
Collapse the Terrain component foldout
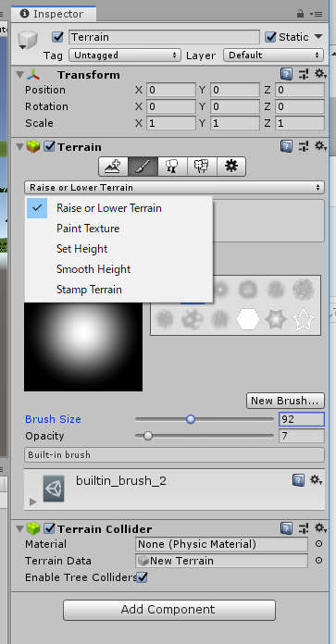click(x=19, y=146)
